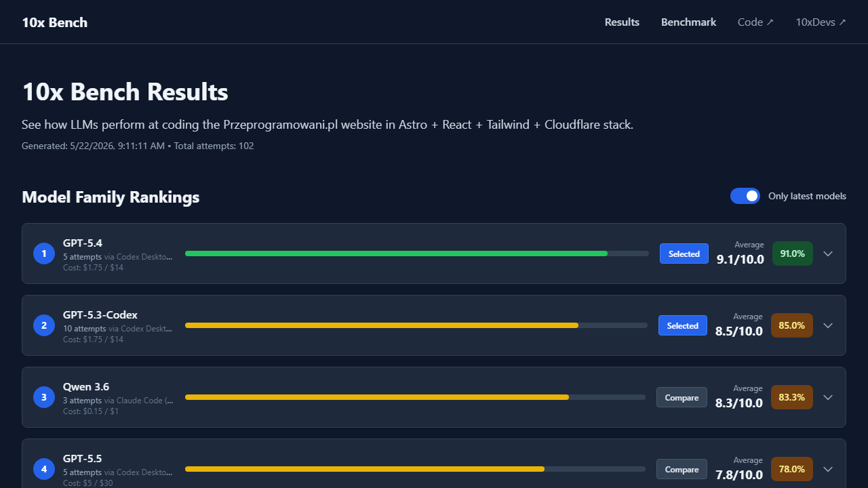Click the Model Family Rankings heading
The width and height of the screenshot is (868, 488).
click(111, 197)
